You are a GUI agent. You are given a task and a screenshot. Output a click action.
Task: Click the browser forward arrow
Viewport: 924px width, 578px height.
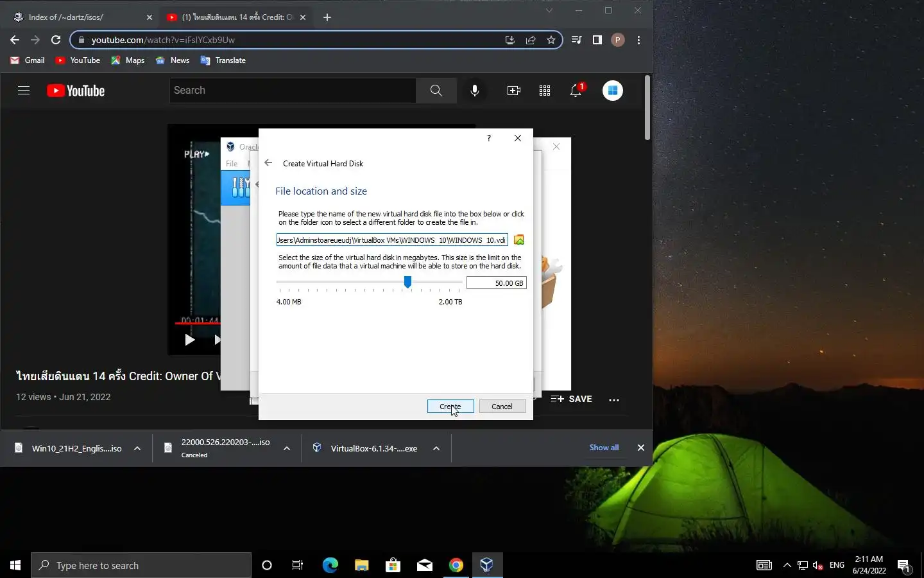(x=35, y=40)
